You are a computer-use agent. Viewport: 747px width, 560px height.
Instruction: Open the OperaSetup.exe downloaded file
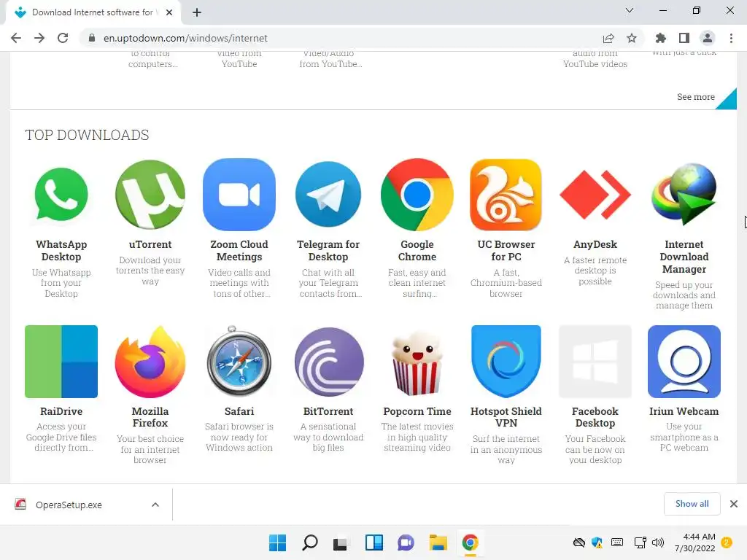(x=68, y=505)
